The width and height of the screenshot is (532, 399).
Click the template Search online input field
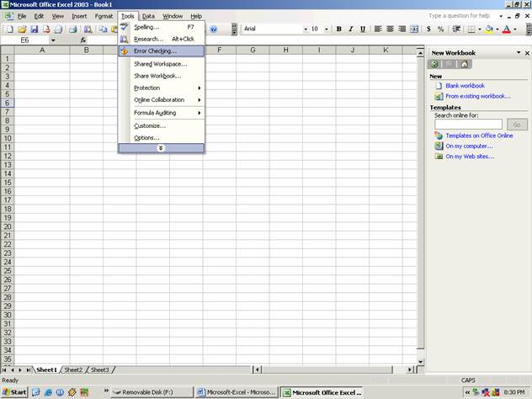click(468, 125)
